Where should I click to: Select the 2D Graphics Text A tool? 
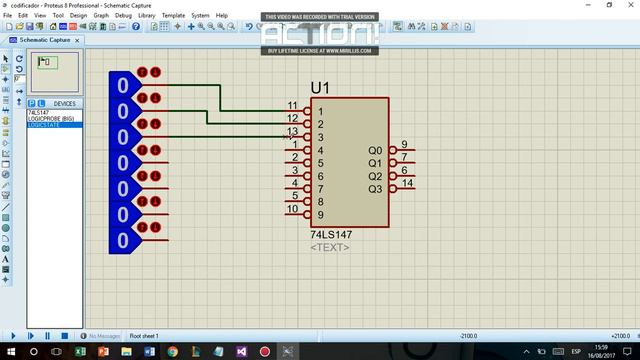(x=6, y=259)
